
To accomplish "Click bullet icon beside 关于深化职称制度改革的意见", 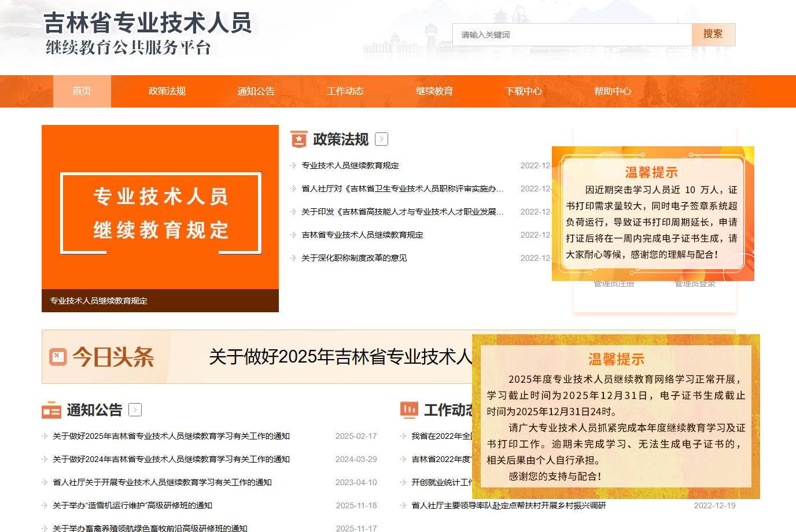I will pyautogui.click(x=293, y=258).
